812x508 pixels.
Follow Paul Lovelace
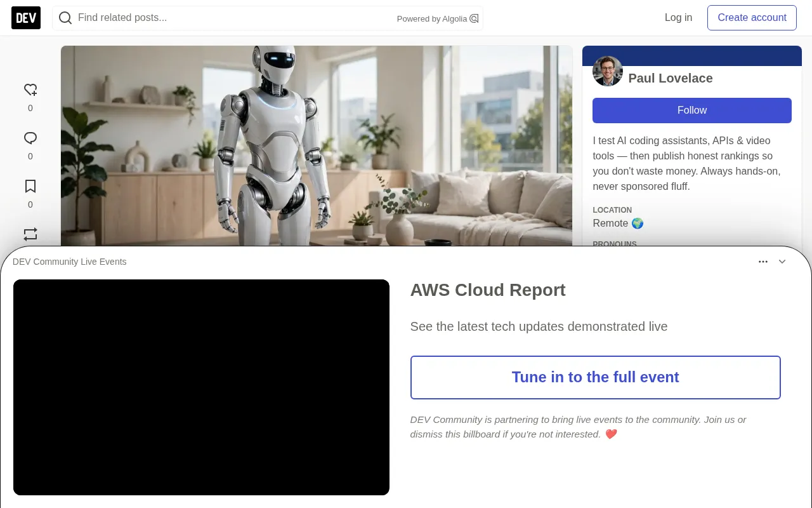[x=692, y=110]
